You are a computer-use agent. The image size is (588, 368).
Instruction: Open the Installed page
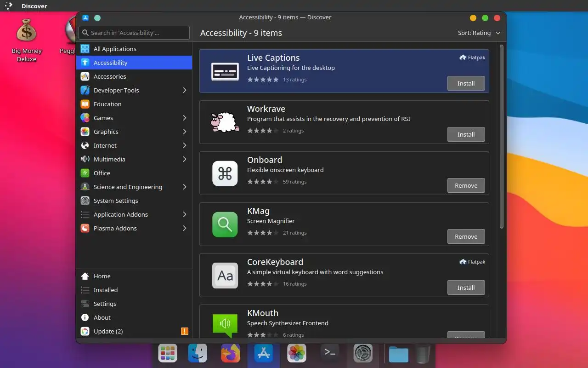pos(134,290)
